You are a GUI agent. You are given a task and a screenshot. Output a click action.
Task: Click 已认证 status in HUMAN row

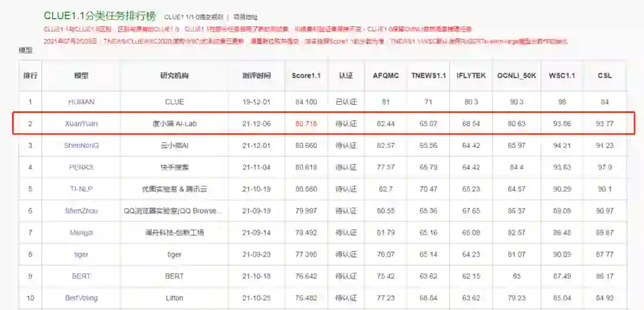click(346, 102)
